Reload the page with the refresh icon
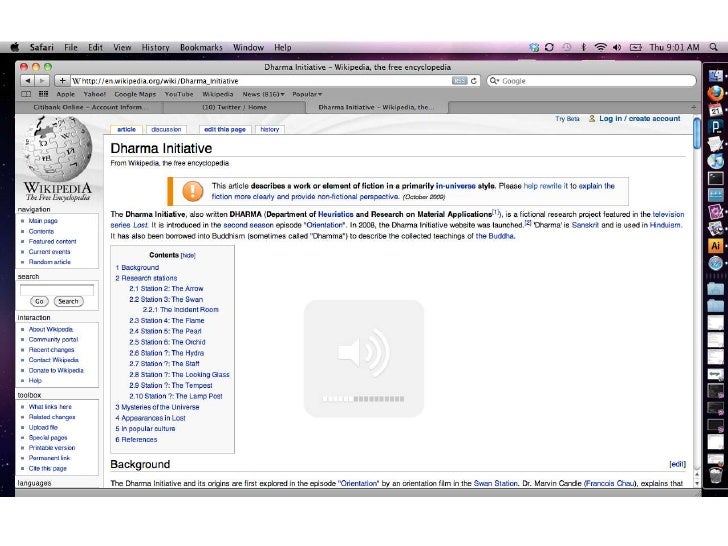The width and height of the screenshot is (728, 546). (x=474, y=81)
